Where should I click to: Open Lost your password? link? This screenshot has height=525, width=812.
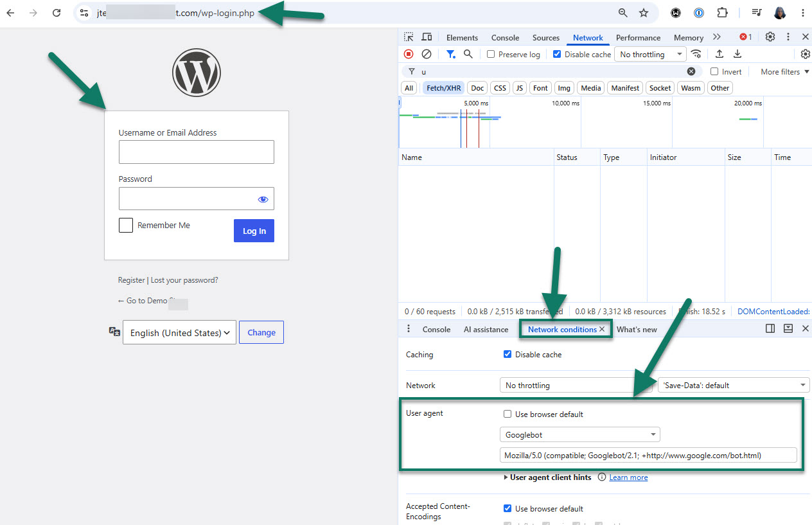[184, 280]
